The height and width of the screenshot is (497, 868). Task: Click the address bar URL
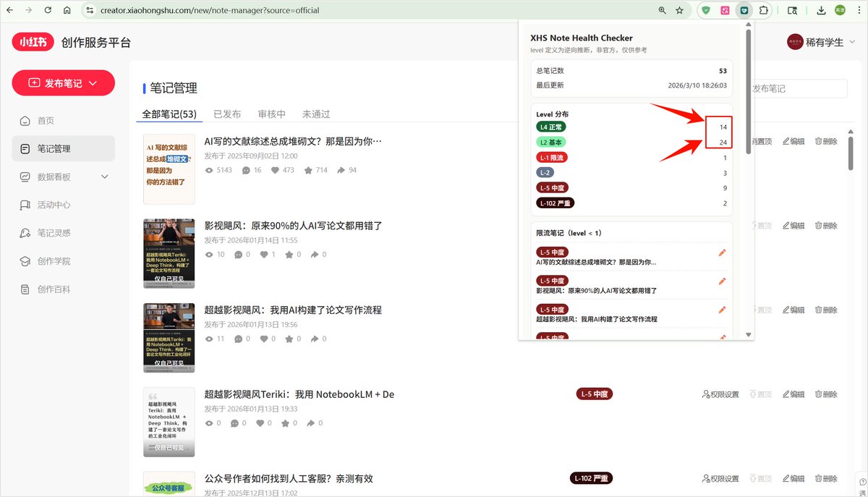click(210, 11)
